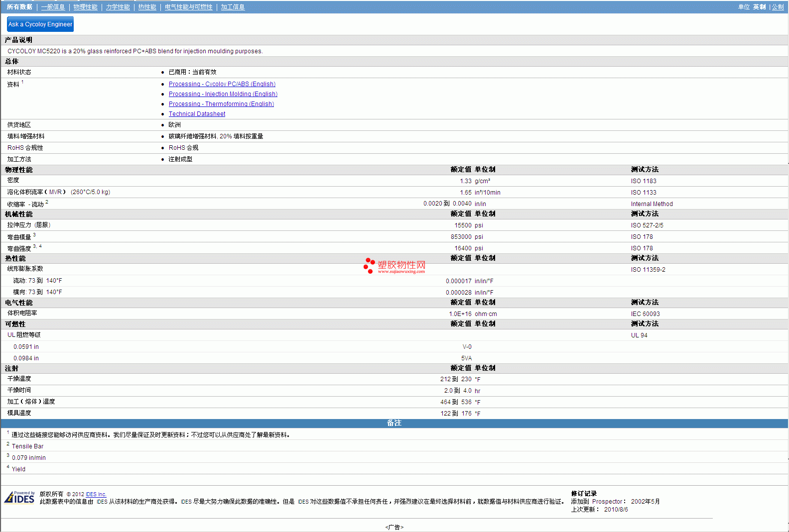Select 英制 units option
Viewport: 789px width, 532px height.
[759, 7]
